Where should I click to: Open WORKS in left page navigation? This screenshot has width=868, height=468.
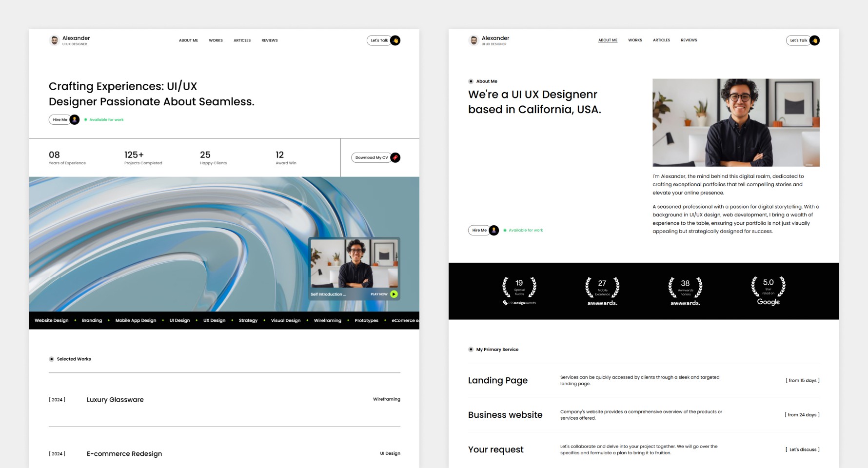point(216,40)
